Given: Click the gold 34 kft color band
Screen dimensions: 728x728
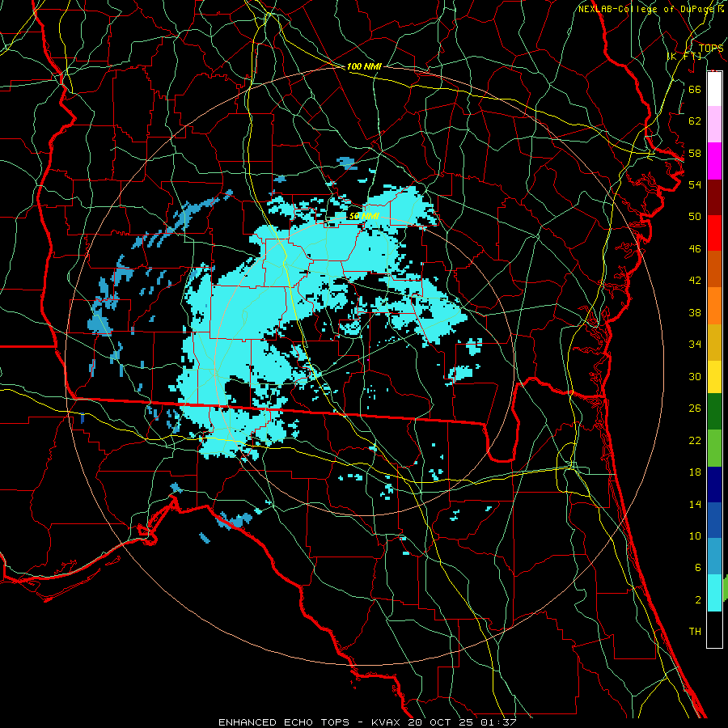Looking at the screenshot, I should pos(714,342).
